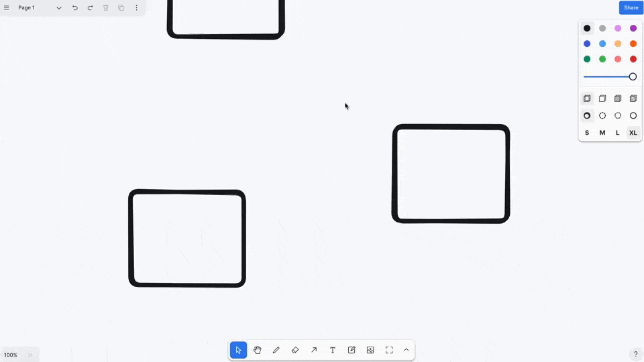Pick the light blue color swatch

click(602, 44)
